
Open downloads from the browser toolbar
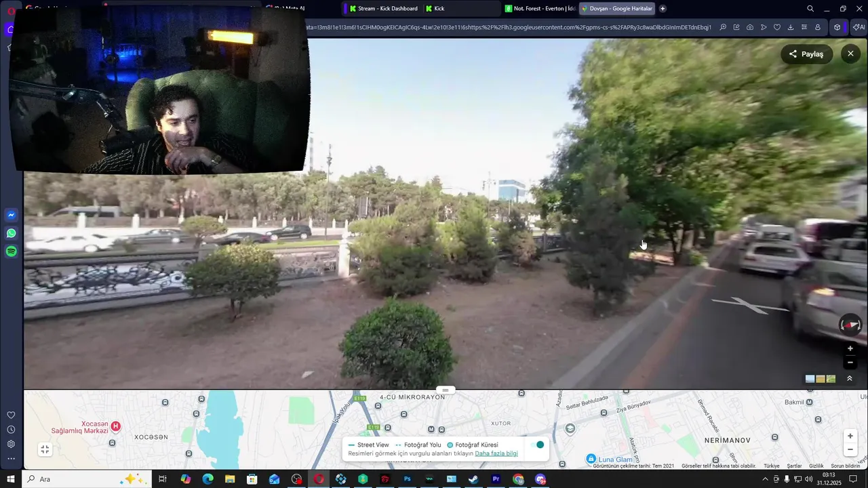click(x=790, y=28)
